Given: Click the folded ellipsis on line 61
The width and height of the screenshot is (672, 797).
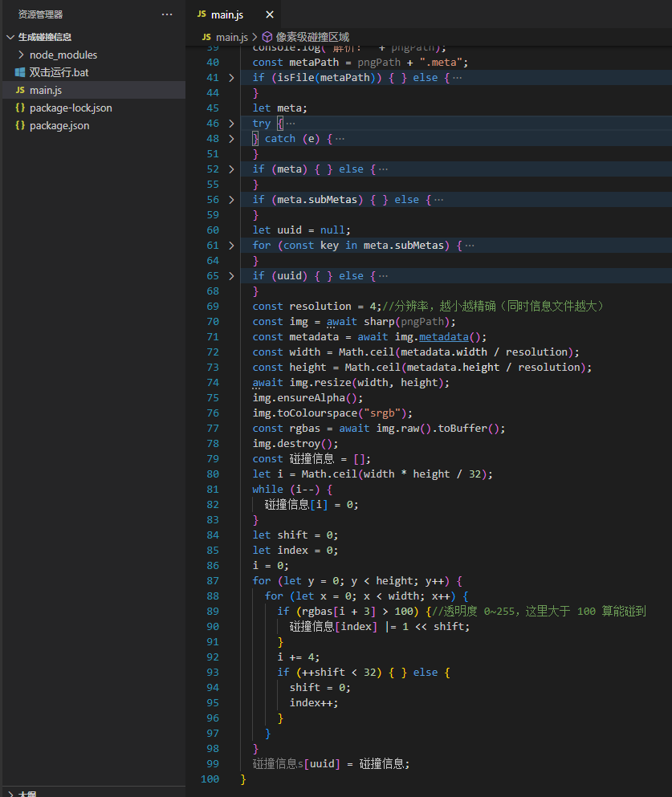Looking at the screenshot, I should [x=470, y=246].
